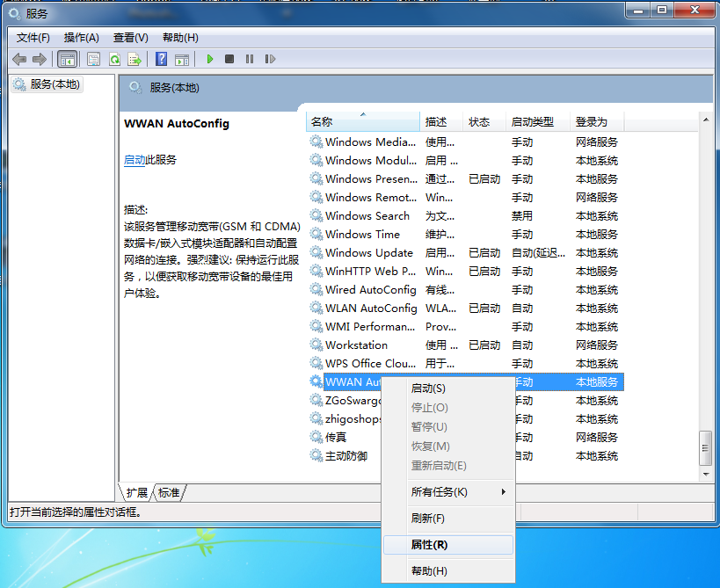Switch to the 扩展 tab
The height and width of the screenshot is (588, 720).
click(x=137, y=492)
